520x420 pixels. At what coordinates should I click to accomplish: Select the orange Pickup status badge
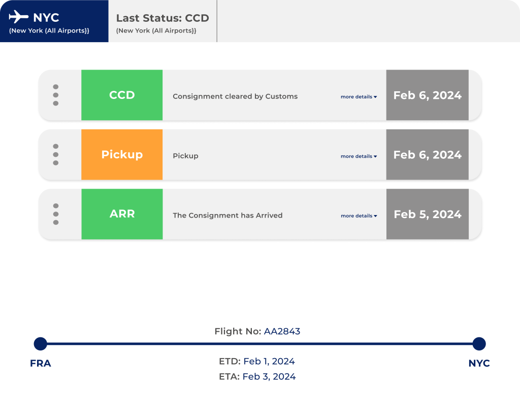tap(122, 155)
